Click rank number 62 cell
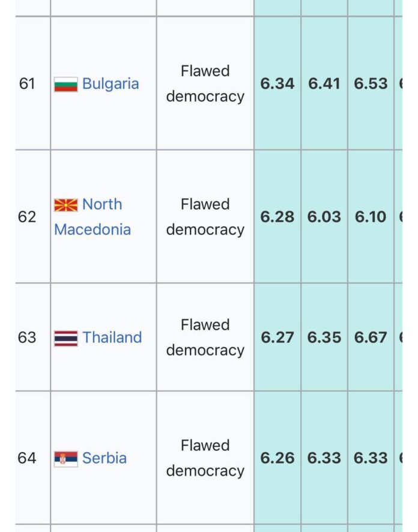This screenshot has width=418, height=532. (x=27, y=217)
